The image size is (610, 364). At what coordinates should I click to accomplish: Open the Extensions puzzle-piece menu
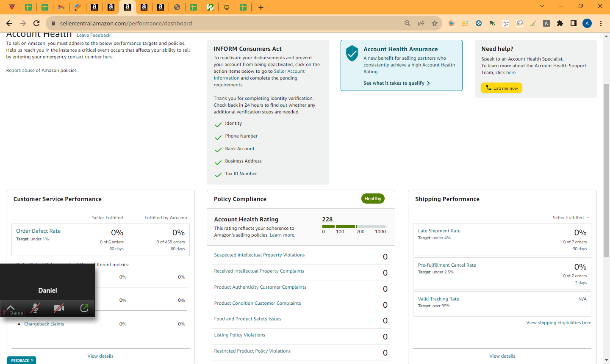560,23
